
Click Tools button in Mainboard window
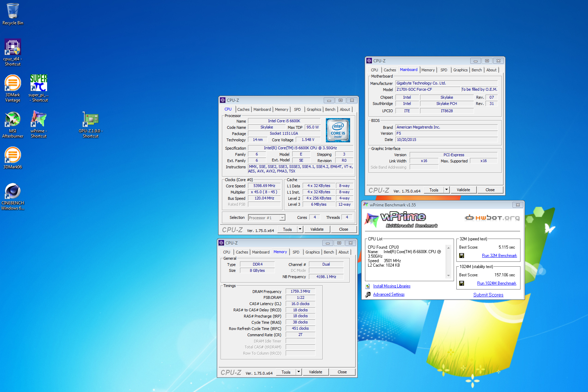pos(434,190)
